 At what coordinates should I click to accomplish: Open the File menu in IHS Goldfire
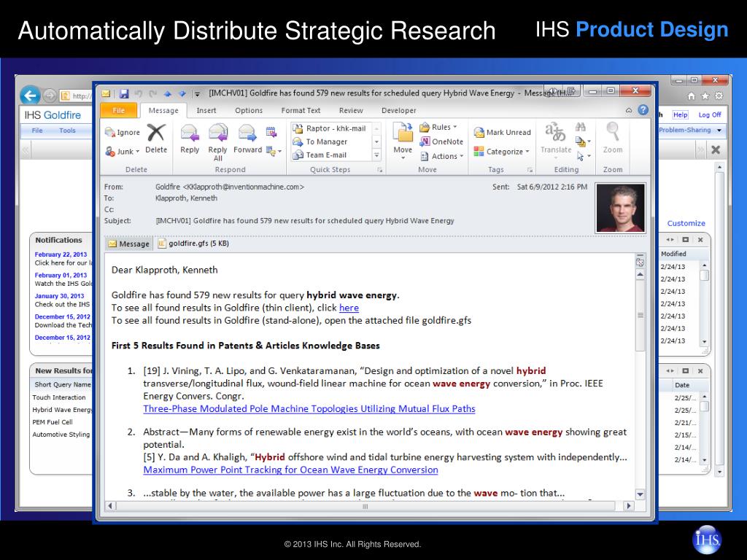(37, 131)
